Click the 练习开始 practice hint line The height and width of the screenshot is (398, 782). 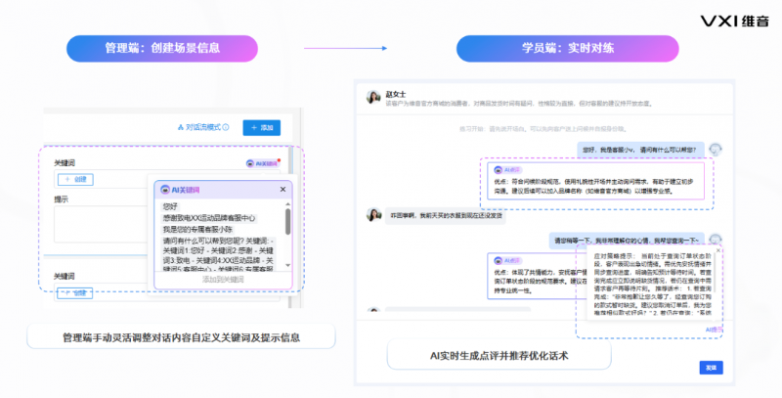pyautogui.click(x=543, y=129)
